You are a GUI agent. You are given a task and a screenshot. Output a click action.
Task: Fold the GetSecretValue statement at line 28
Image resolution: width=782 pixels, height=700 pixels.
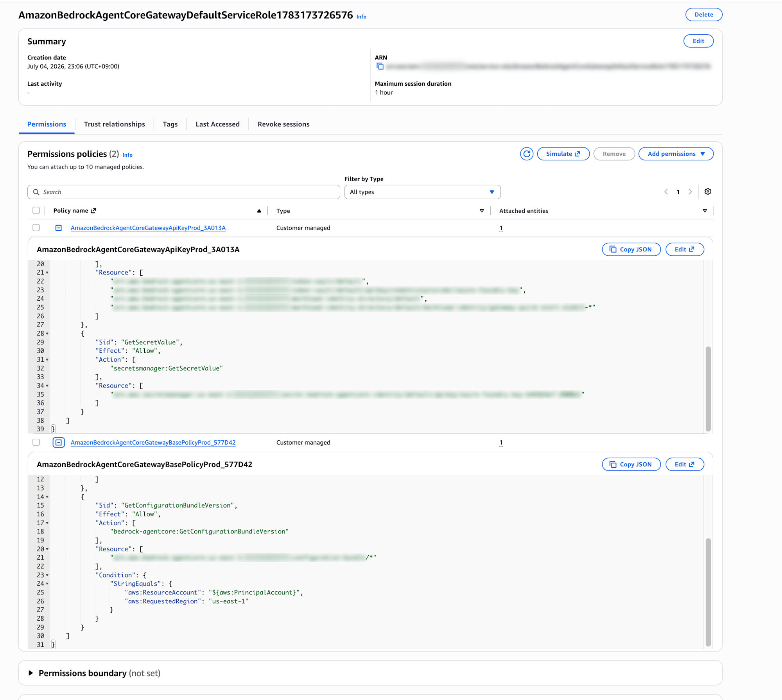[x=47, y=334]
